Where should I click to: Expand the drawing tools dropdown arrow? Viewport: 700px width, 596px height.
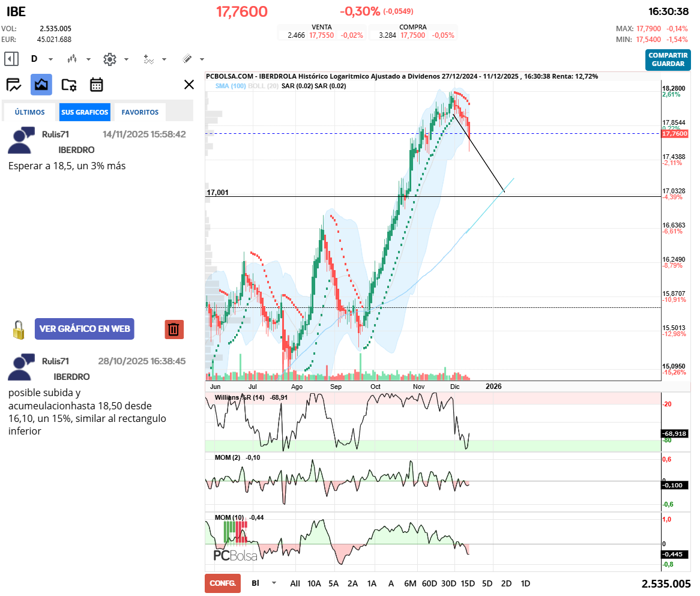(202, 59)
